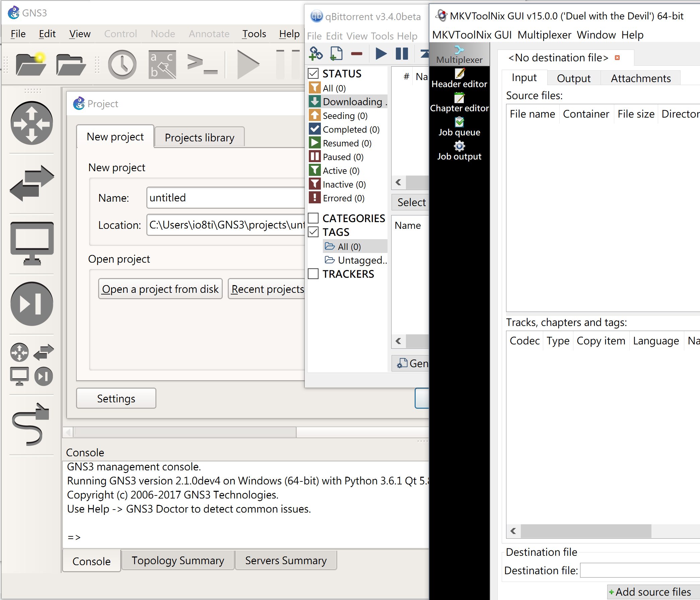
Task: Click project Location input field
Action: [x=226, y=225]
